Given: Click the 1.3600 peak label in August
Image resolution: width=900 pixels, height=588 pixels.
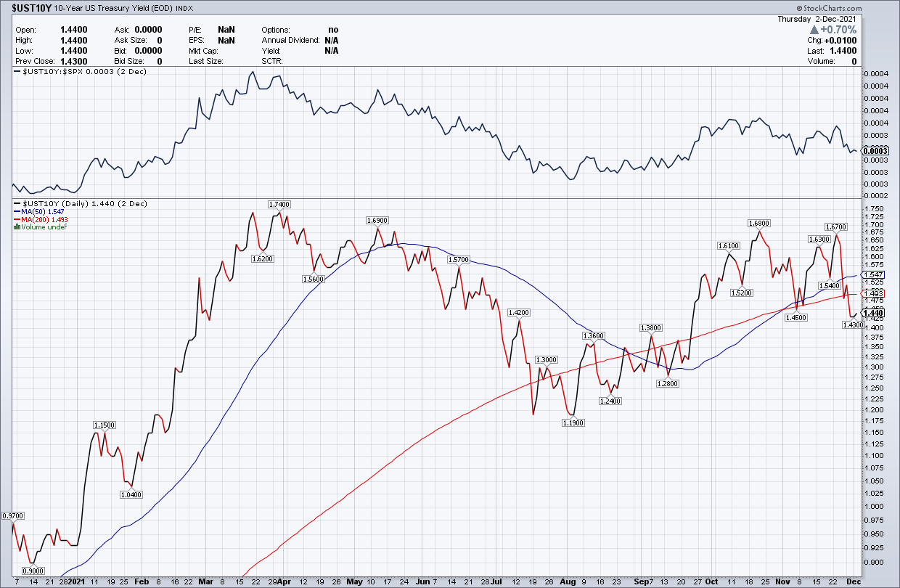Looking at the screenshot, I should point(594,335).
